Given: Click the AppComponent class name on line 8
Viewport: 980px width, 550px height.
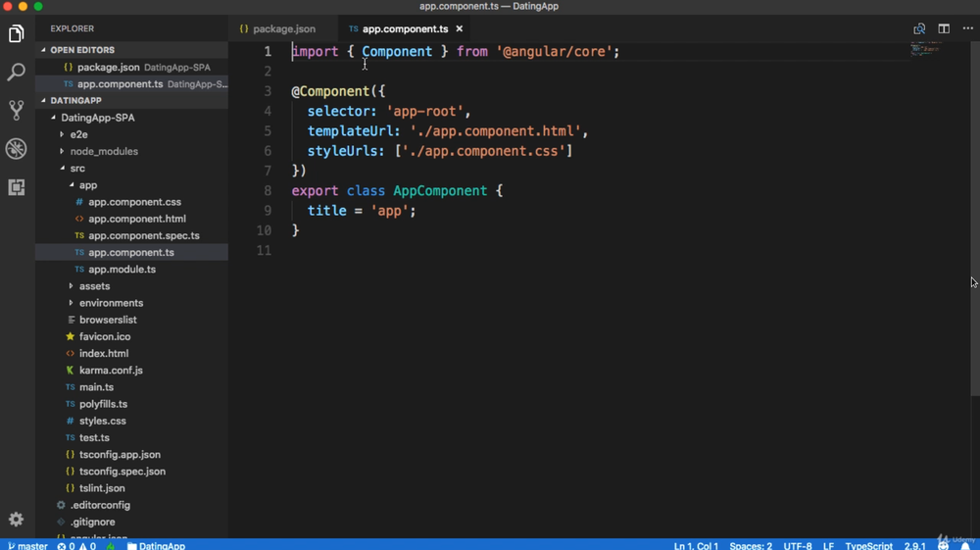Looking at the screenshot, I should [440, 190].
